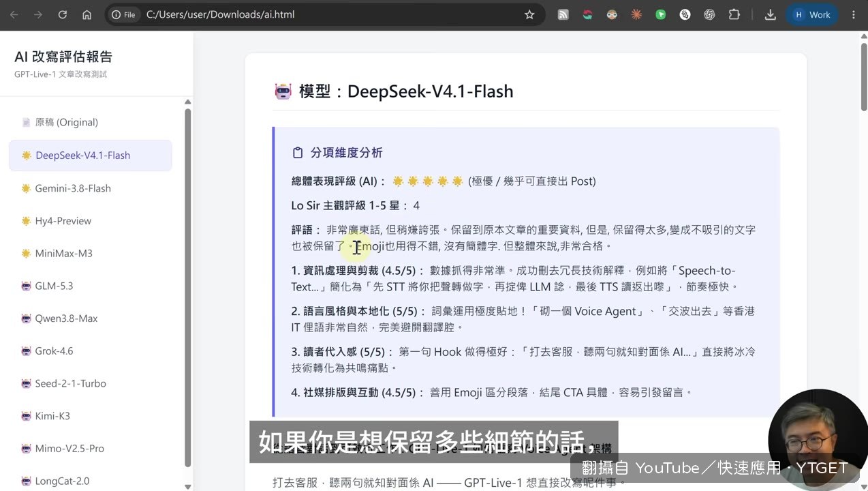This screenshot has height=491, width=868.
Task: Click the sidebar scrollbar thumb
Action: coord(188,286)
